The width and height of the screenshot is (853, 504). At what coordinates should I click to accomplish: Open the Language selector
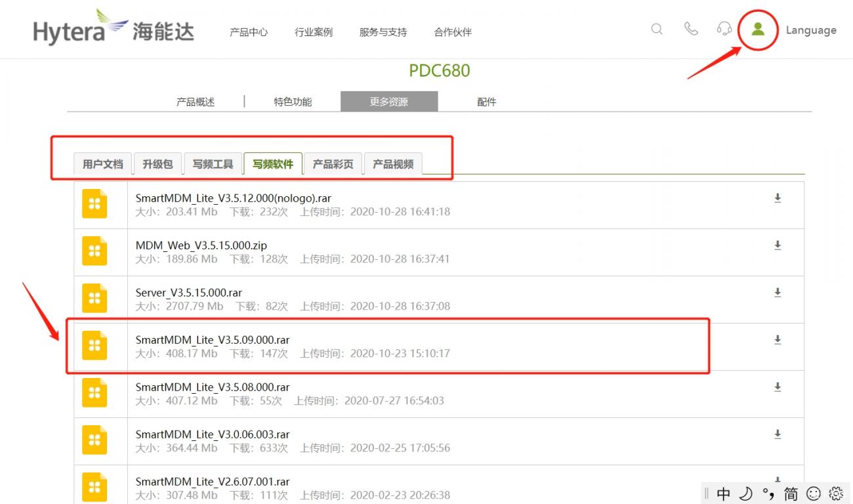point(810,30)
